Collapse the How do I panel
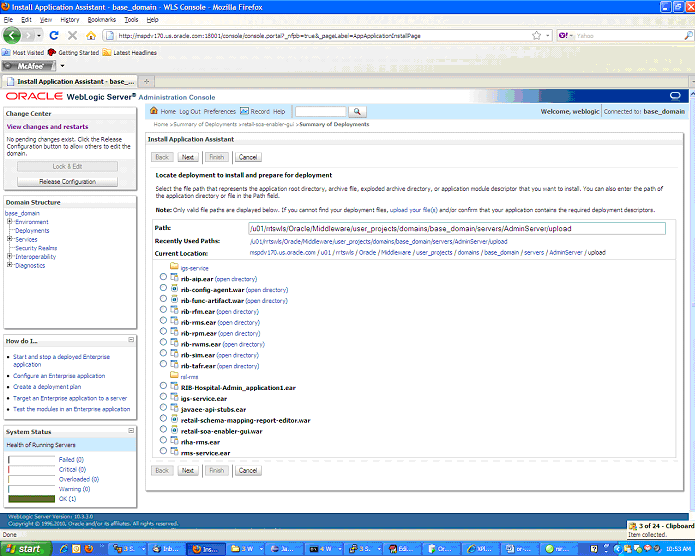695x556 pixels. (x=131, y=340)
